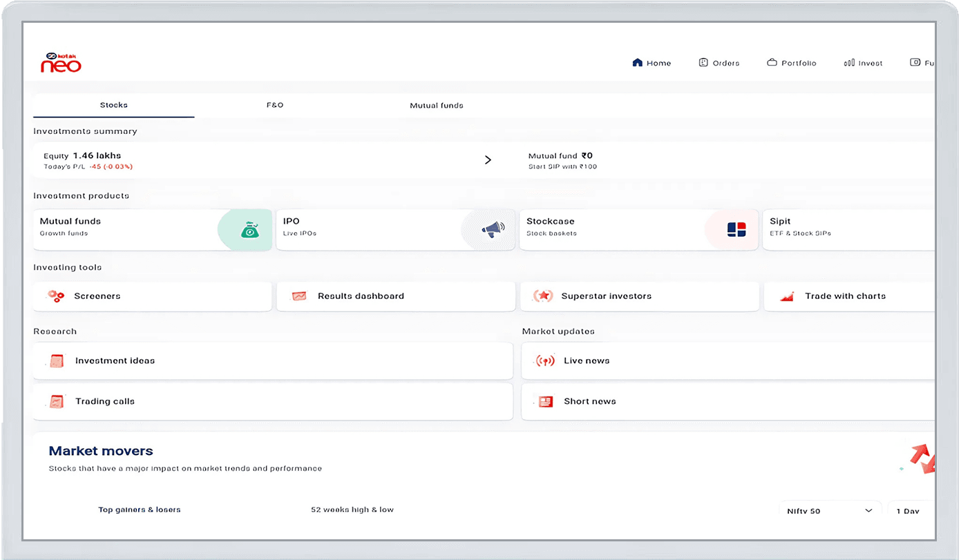961x560 pixels.
Task: Go to Orders in top navigation
Action: pos(719,63)
